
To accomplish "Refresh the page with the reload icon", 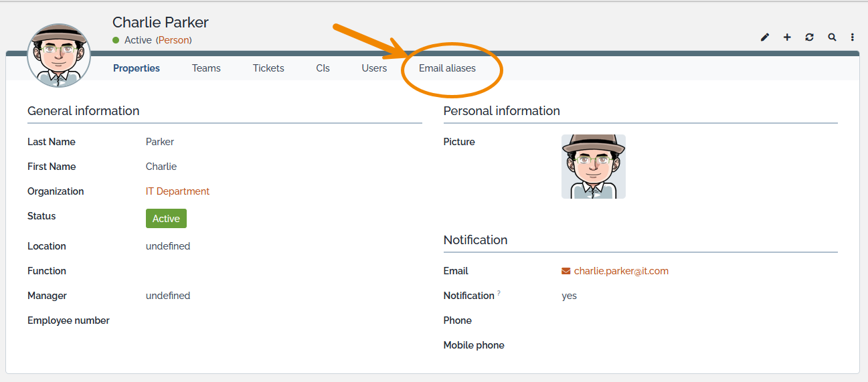I will tap(809, 37).
